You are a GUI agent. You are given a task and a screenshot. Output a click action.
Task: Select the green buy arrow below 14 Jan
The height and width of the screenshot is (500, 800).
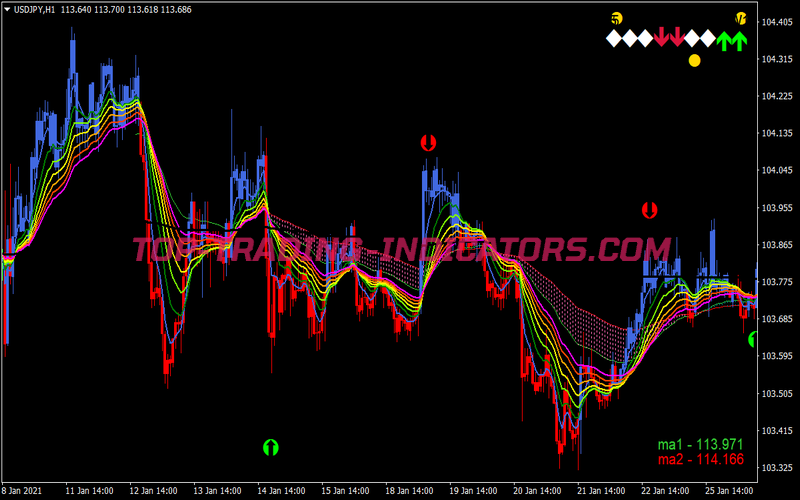(271, 447)
